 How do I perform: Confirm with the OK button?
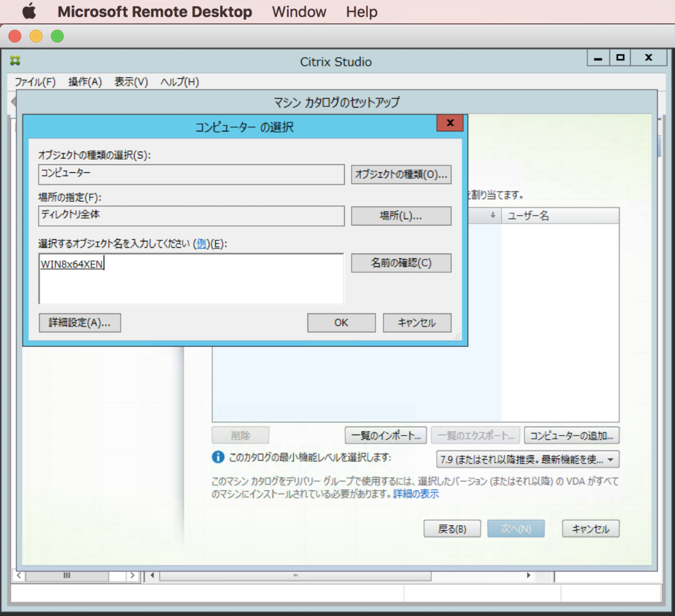pos(341,323)
